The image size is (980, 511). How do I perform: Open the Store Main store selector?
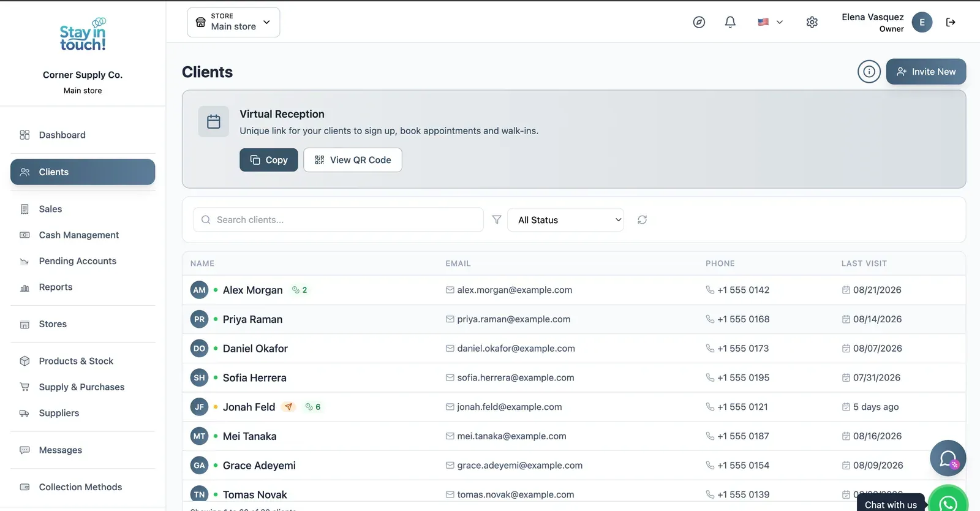click(x=233, y=22)
